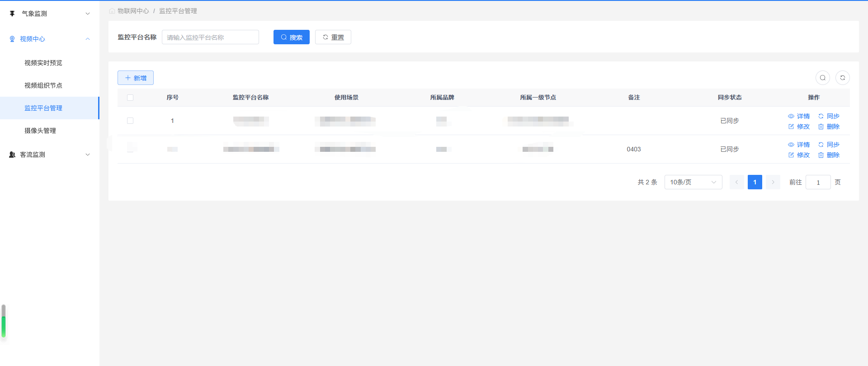
Task: Select 监控平台管理 menu item
Action: coord(50,108)
